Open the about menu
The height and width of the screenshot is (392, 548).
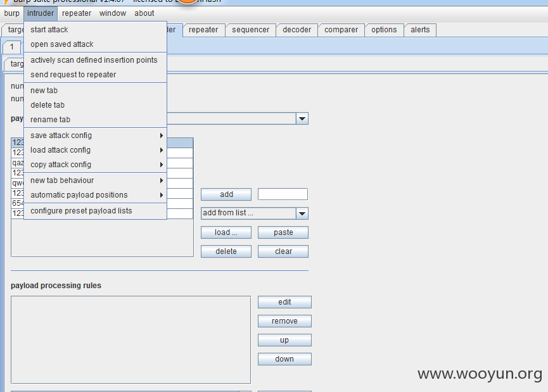coord(144,13)
